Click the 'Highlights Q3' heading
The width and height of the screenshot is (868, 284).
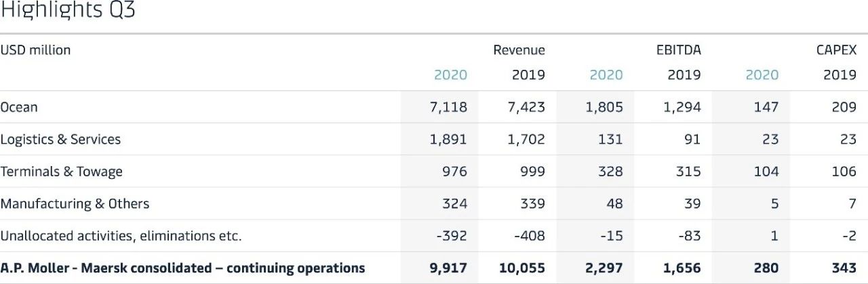click(68, 12)
